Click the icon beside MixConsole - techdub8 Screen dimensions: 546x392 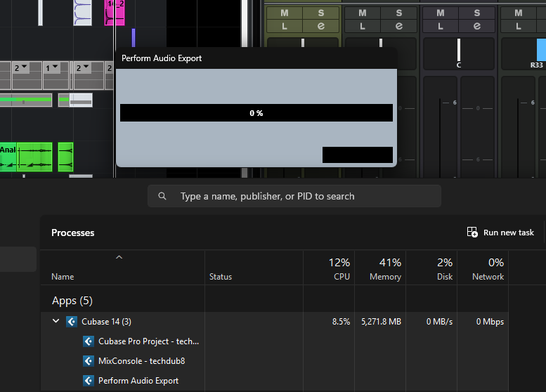89,361
